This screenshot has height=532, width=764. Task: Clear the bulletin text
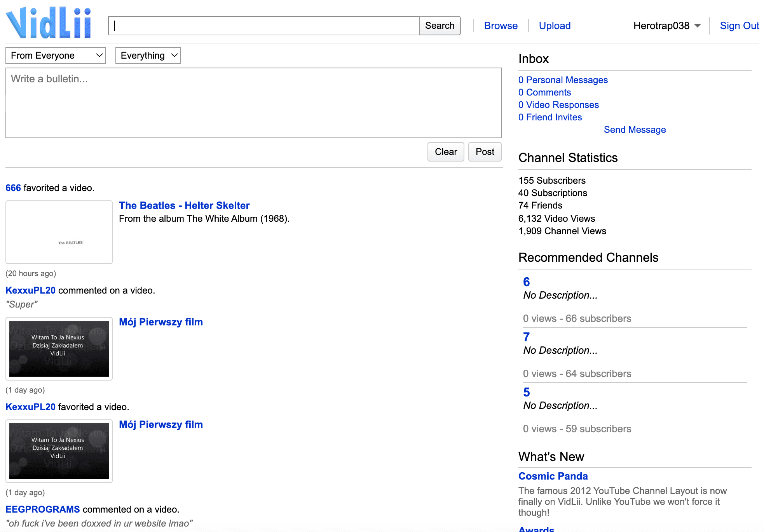point(445,152)
